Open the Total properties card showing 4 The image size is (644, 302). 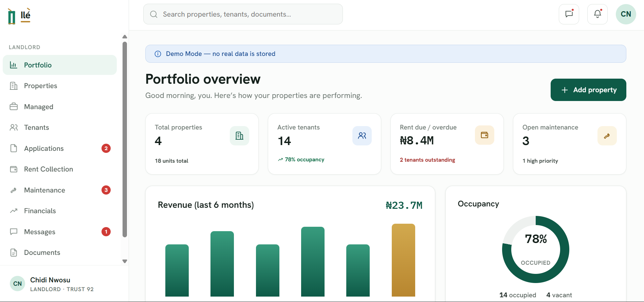pyautogui.click(x=202, y=144)
